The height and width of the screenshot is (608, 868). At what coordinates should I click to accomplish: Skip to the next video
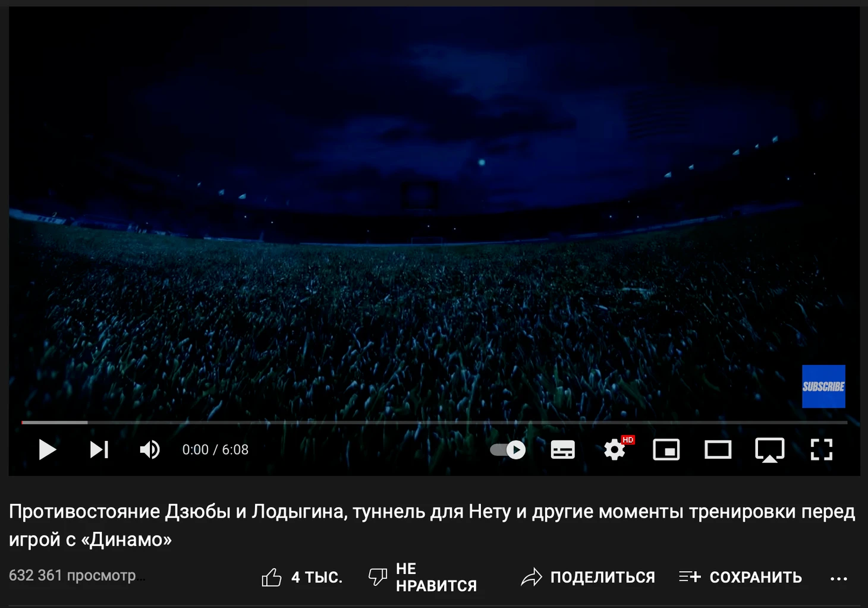(99, 450)
